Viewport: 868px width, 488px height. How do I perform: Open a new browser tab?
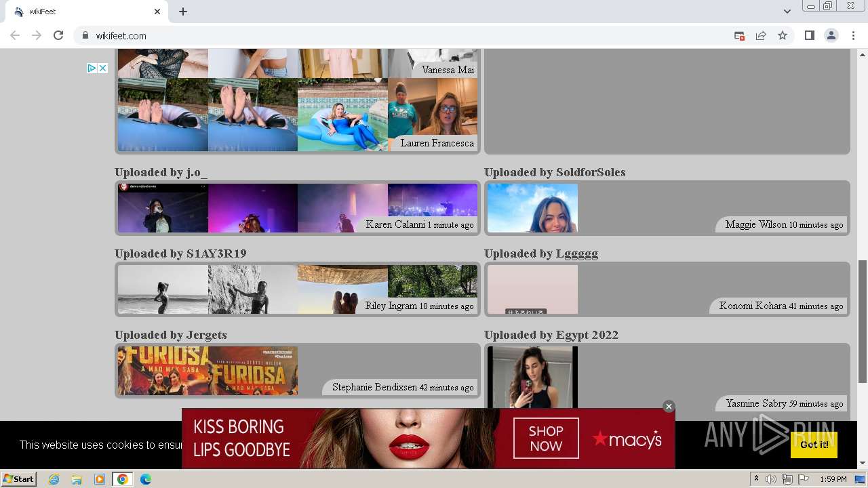pyautogui.click(x=183, y=12)
